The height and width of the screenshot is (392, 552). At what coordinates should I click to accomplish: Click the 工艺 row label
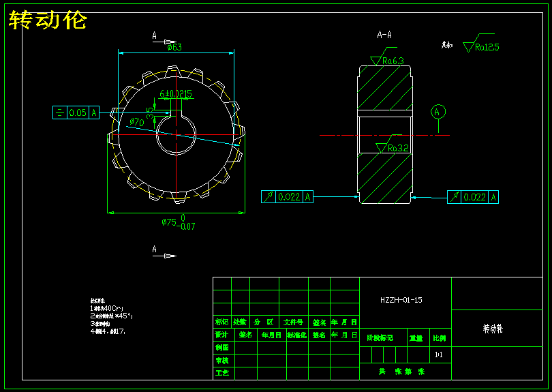pyautogui.click(x=222, y=373)
